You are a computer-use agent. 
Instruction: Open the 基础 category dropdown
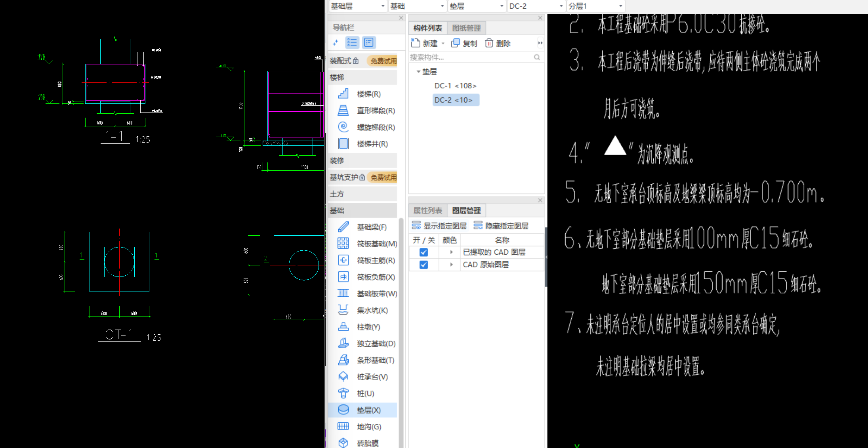417,6
